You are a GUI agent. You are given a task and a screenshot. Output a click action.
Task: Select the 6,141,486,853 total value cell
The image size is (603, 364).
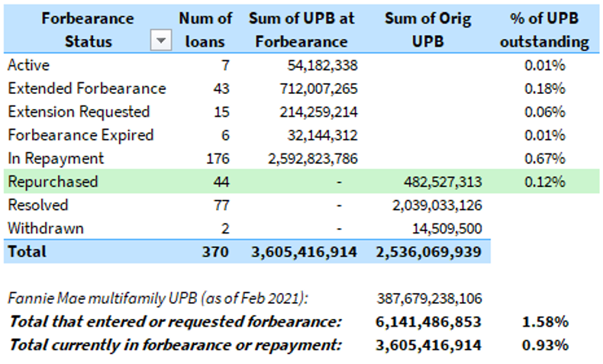coord(429,321)
